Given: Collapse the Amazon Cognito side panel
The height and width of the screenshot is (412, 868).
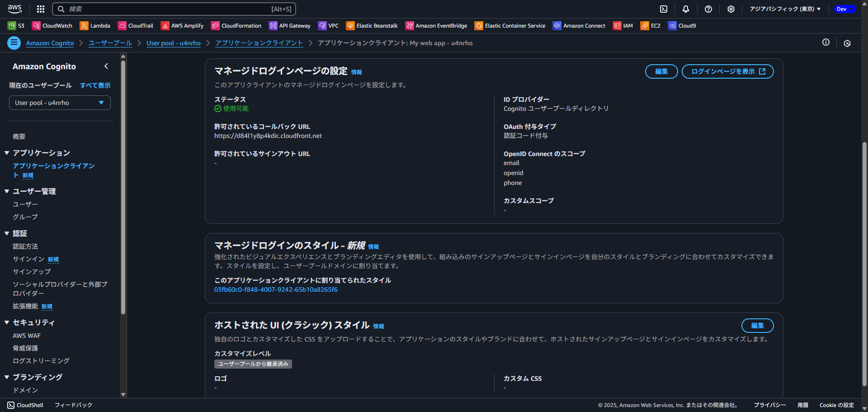Looking at the screenshot, I should pos(106,66).
